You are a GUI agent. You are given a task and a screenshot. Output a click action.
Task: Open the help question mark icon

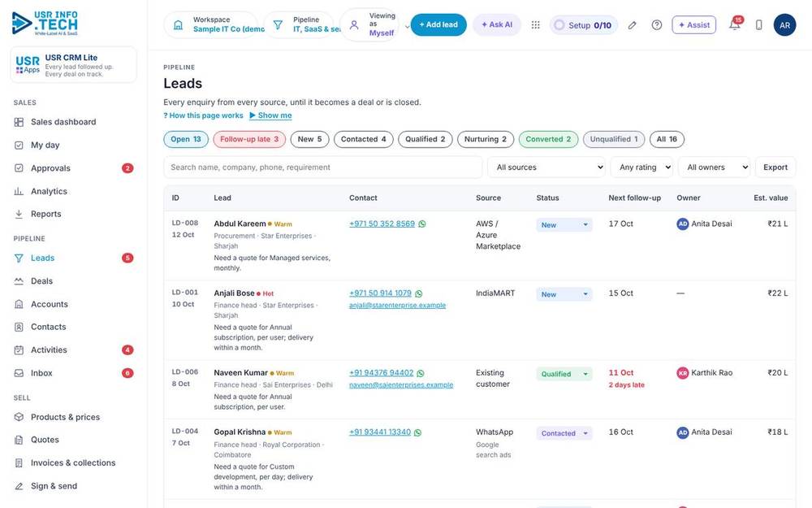click(x=657, y=25)
